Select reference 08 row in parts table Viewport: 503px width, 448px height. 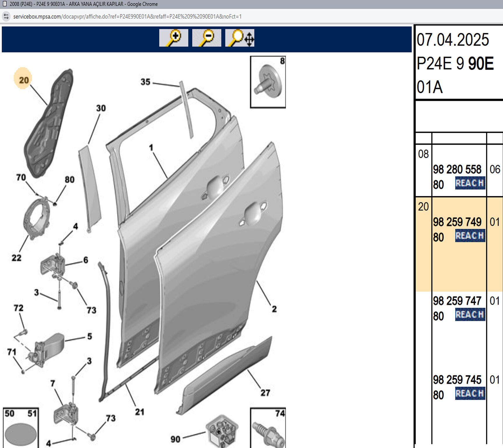coord(423,154)
